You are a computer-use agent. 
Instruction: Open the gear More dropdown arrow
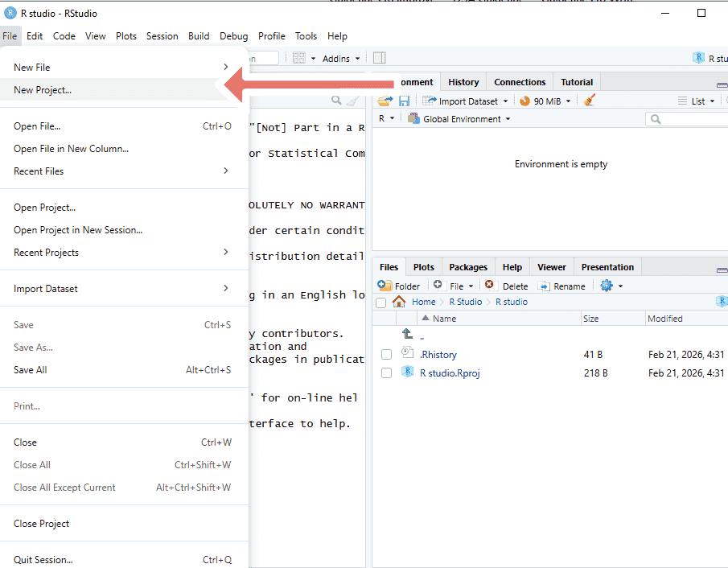pos(620,286)
